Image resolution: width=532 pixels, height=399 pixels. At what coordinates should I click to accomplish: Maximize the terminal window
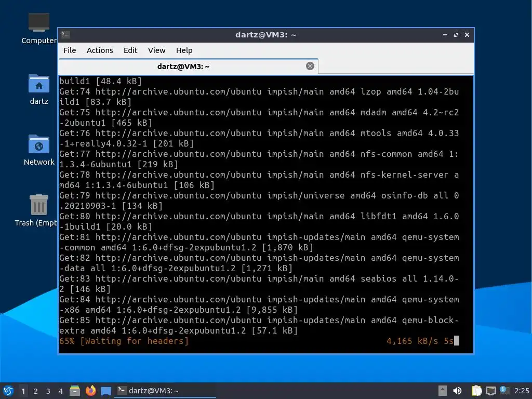[456, 35]
